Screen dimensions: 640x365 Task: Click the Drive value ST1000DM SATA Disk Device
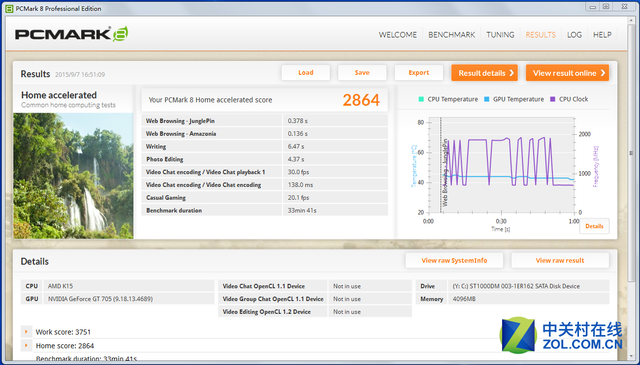(x=516, y=286)
